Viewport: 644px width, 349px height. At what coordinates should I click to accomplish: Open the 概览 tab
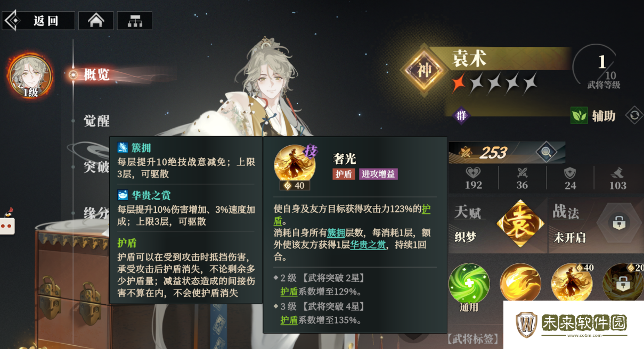pos(96,74)
